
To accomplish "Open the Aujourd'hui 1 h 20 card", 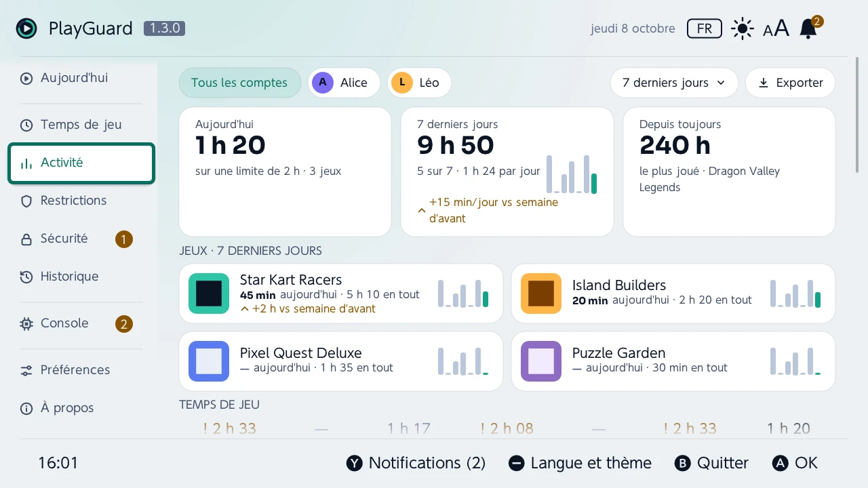I will pos(285,171).
